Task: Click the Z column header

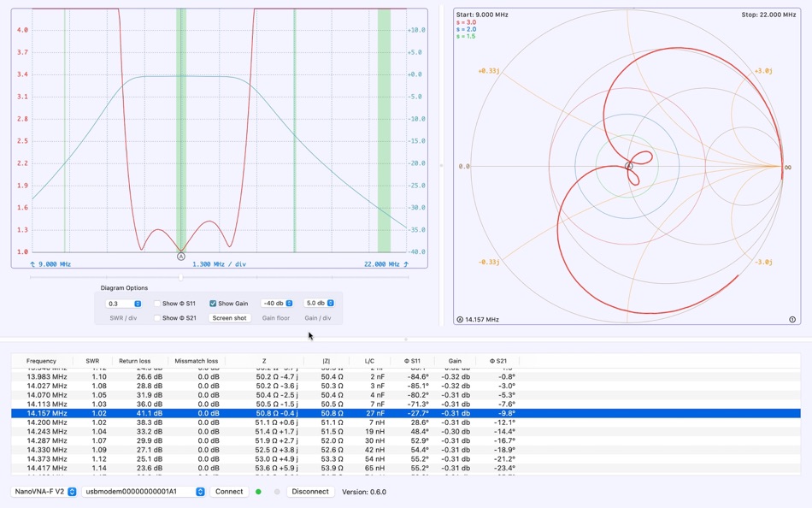Action: (264, 361)
